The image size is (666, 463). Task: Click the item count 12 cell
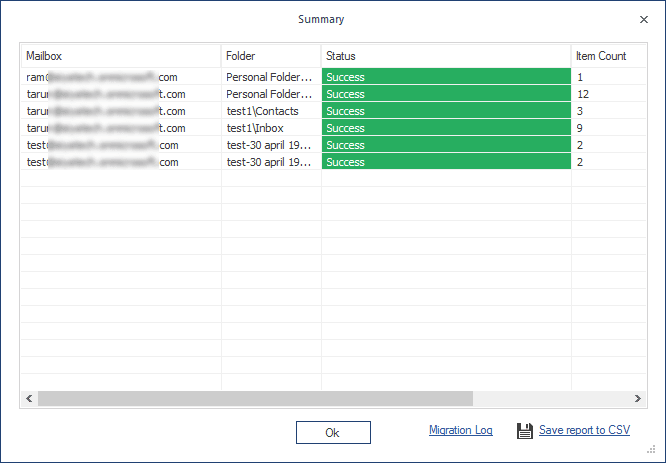point(608,94)
